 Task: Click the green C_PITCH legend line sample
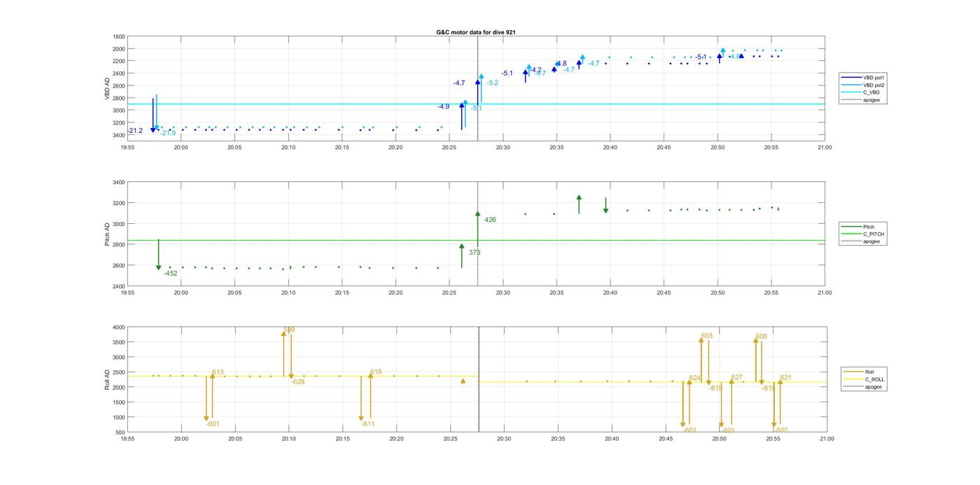pyautogui.click(x=853, y=234)
